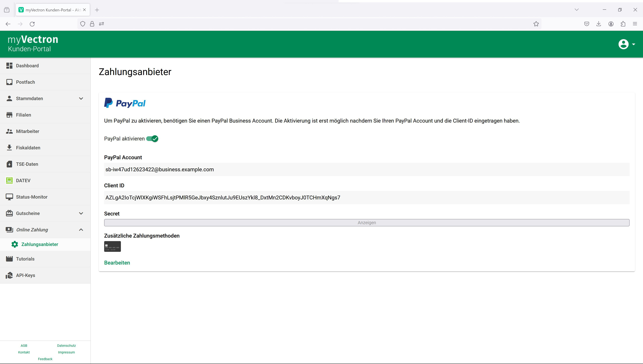Image resolution: width=643 pixels, height=364 pixels.
Task: Click the API-Keys icon
Action: (x=9, y=275)
